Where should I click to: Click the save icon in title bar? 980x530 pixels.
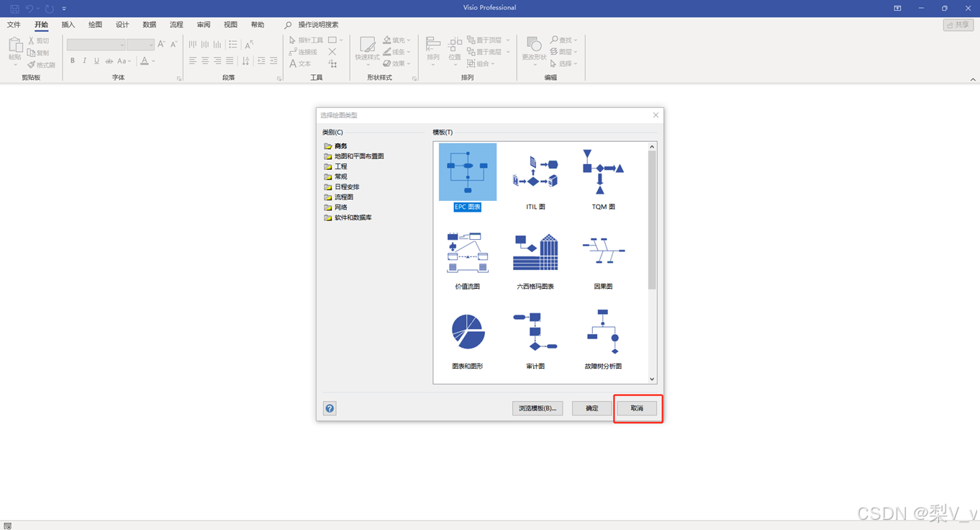pos(14,9)
